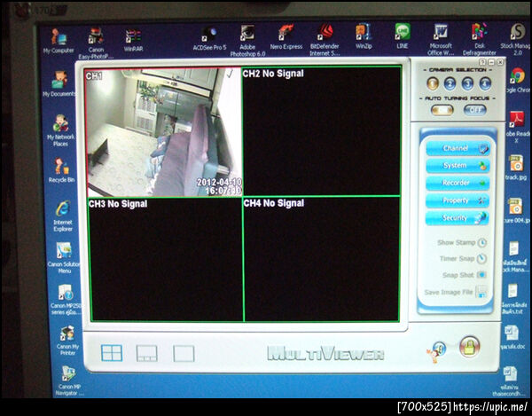The image size is (532, 416).
Task: Click Show Stamp option
Action: click(x=462, y=243)
